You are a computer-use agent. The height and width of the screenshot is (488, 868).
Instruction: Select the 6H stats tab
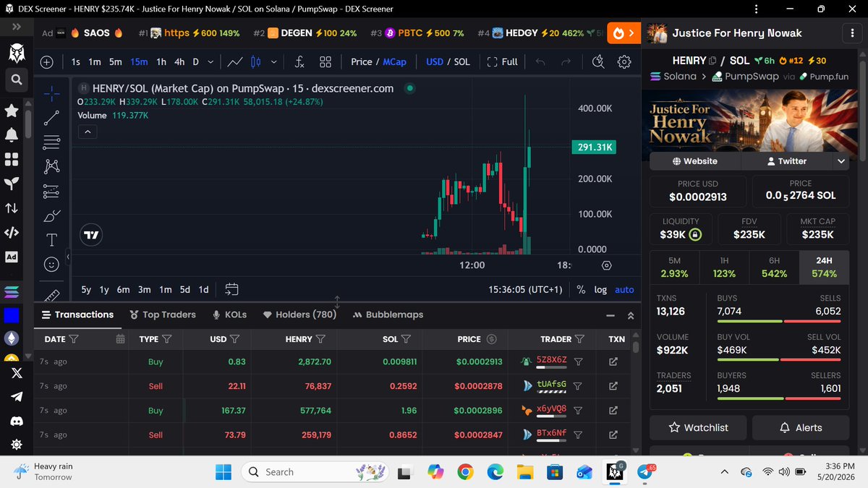point(774,267)
